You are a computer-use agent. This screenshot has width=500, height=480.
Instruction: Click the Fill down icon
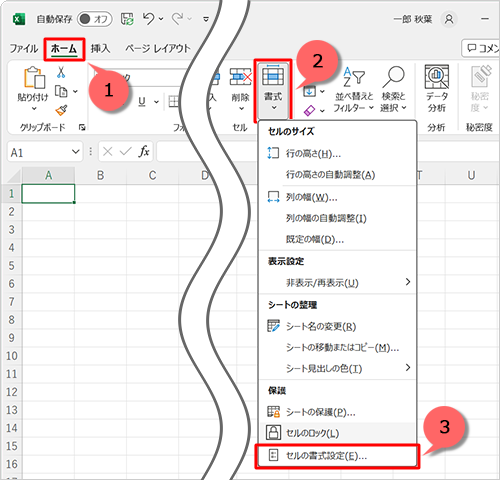click(309, 91)
